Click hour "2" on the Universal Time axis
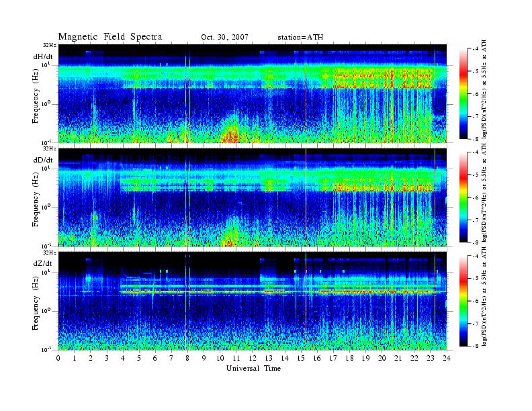The height and width of the screenshot is (411, 532). click(x=91, y=359)
